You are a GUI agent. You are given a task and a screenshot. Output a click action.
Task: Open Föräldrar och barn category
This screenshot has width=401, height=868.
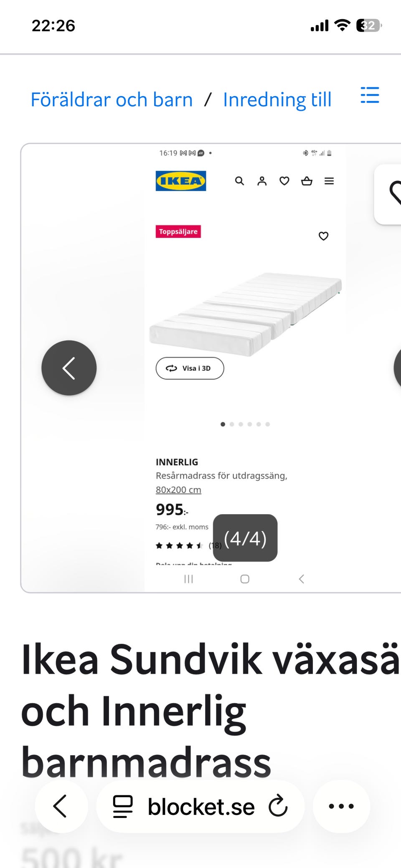(112, 100)
